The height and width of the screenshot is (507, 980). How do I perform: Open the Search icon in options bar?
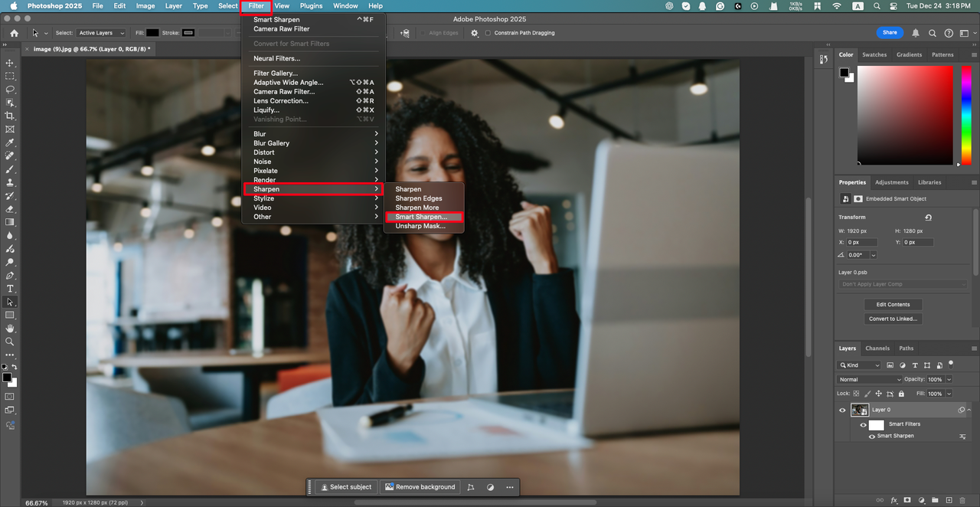pos(932,33)
